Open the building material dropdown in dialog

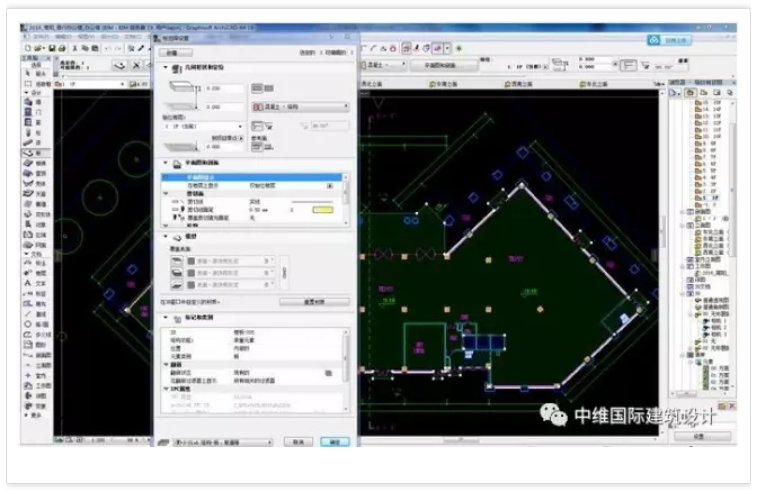[300, 107]
